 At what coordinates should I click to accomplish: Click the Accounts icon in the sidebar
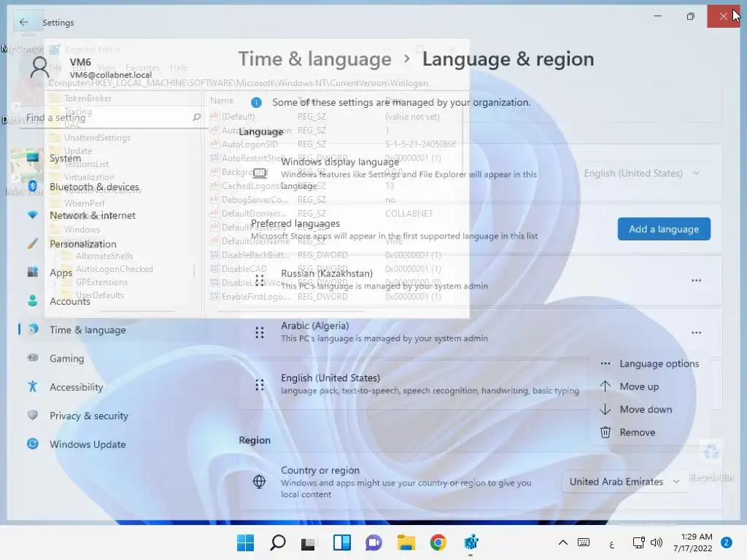tap(32, 301)
